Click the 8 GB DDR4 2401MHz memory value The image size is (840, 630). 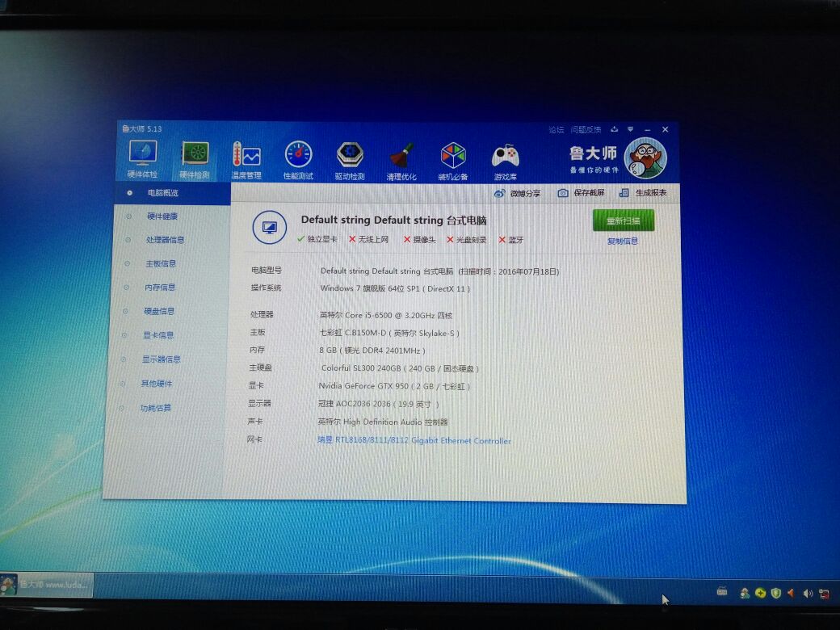pyautogui.click(x=372, y=351)
